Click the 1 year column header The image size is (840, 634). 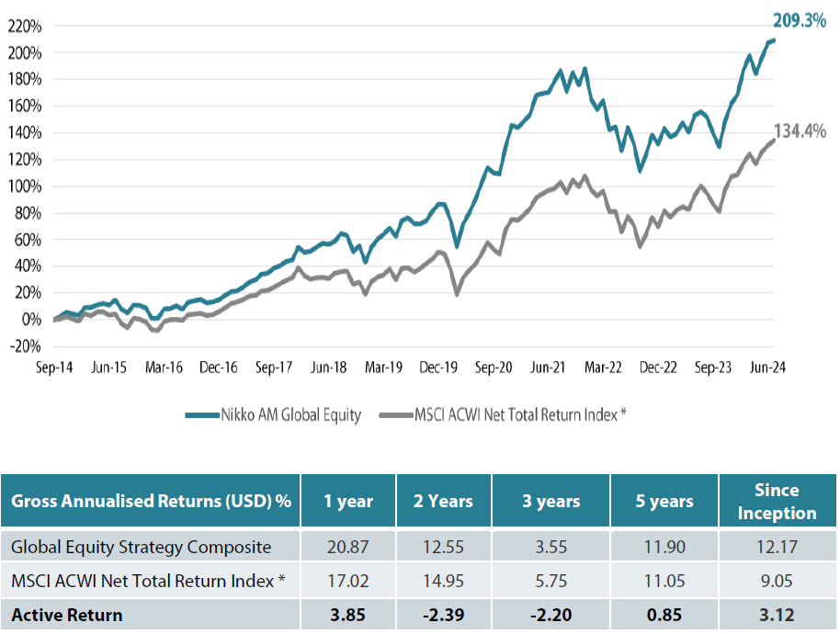pyautogui.click(x=348, y=501)
